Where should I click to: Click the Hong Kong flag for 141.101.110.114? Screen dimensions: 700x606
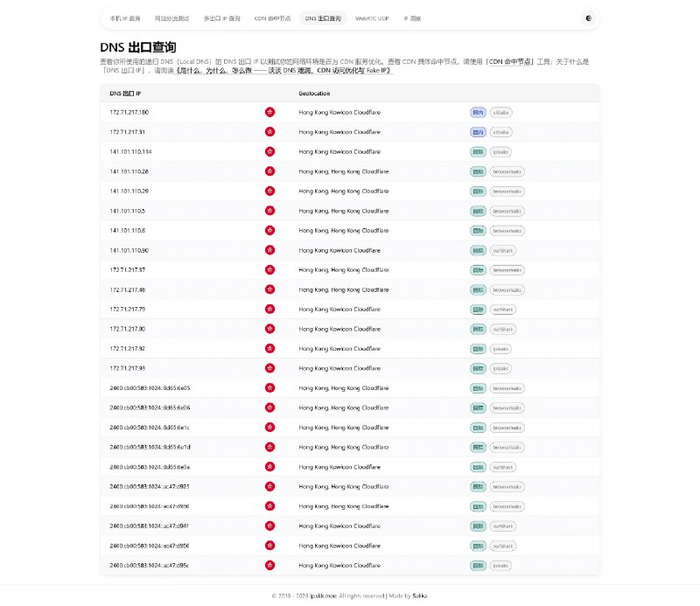point(269,152)
